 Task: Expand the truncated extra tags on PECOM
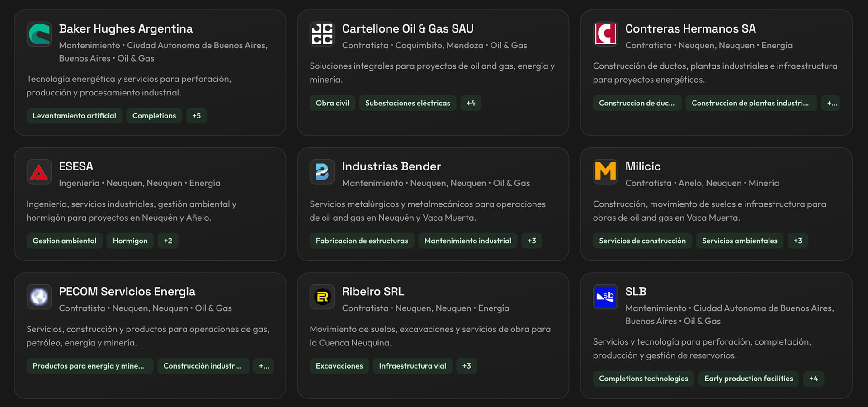264,366
